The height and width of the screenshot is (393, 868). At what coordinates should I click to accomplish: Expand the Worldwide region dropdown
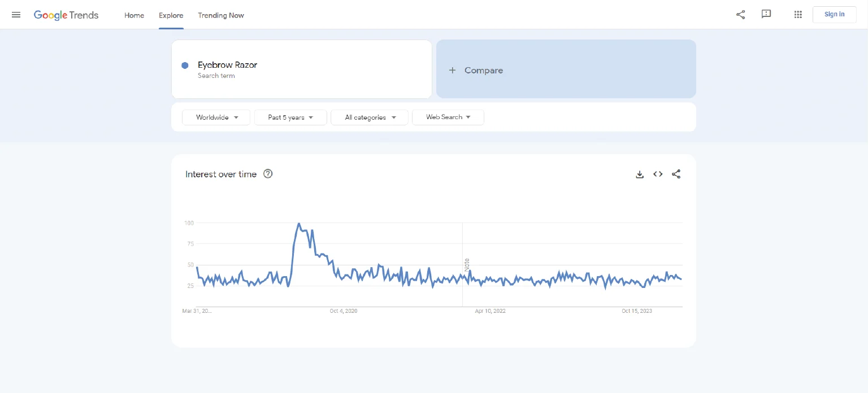216,117
